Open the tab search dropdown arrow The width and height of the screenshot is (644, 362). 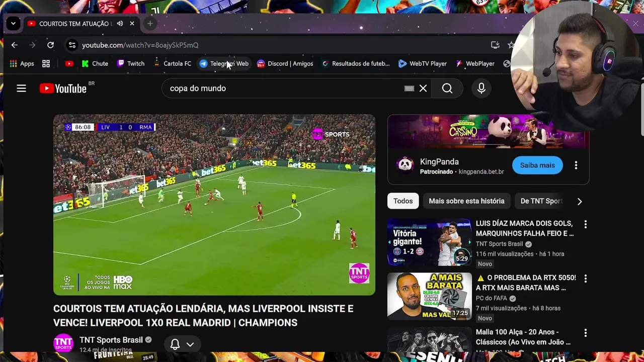13,24
